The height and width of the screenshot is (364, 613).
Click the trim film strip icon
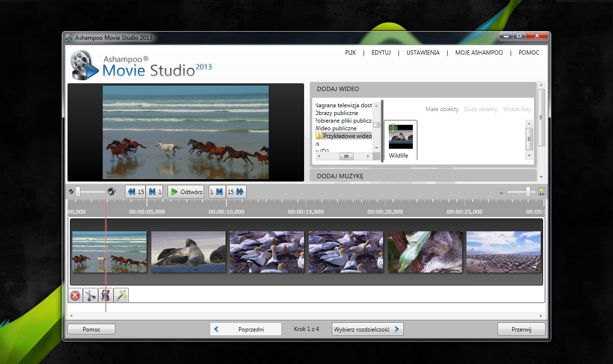pos(106,296)
